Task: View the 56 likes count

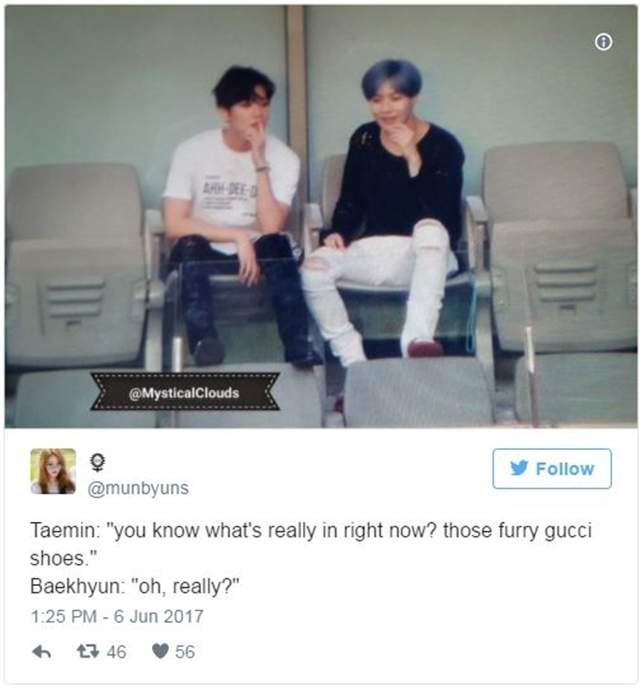Action: pyautogui.click(x=185, y=652)
